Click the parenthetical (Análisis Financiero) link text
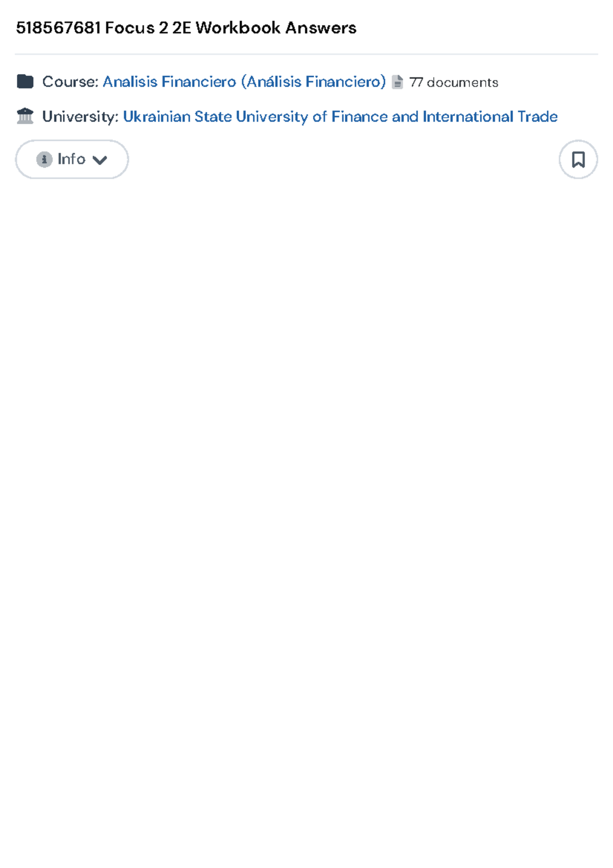613x868 pixels. coord(313,82)
